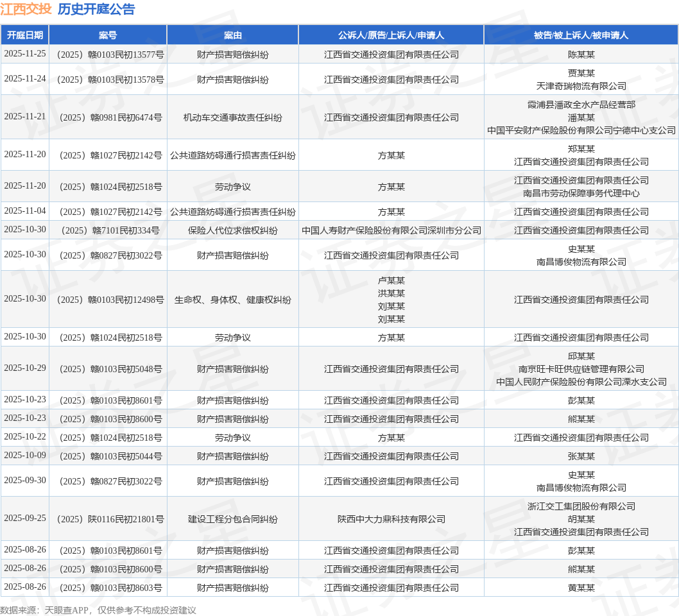This screenshot has width=679, height=616.
Task: Click date cell 2025-10-22
Action: click(24, 437)
